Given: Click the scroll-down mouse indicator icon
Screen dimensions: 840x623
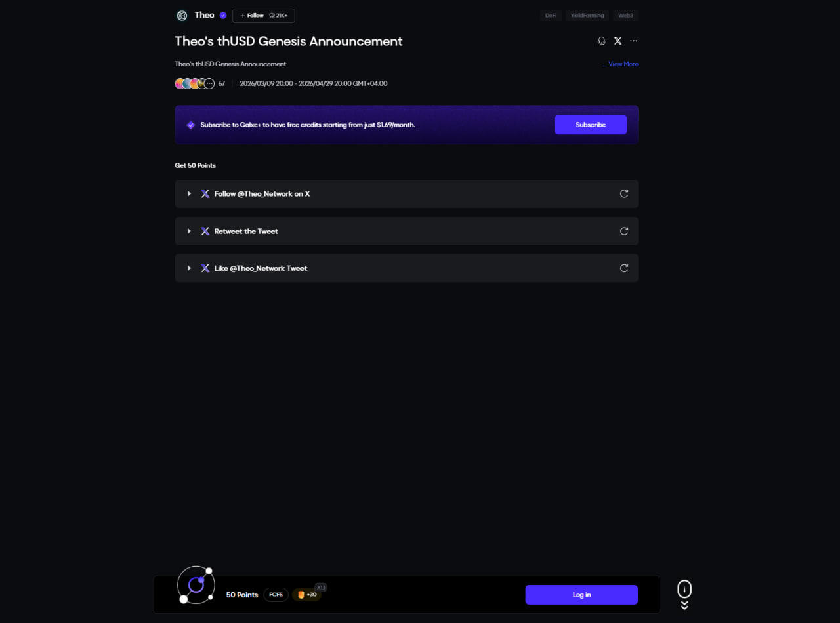Looking at the screenshot, I should click(684, 593).
